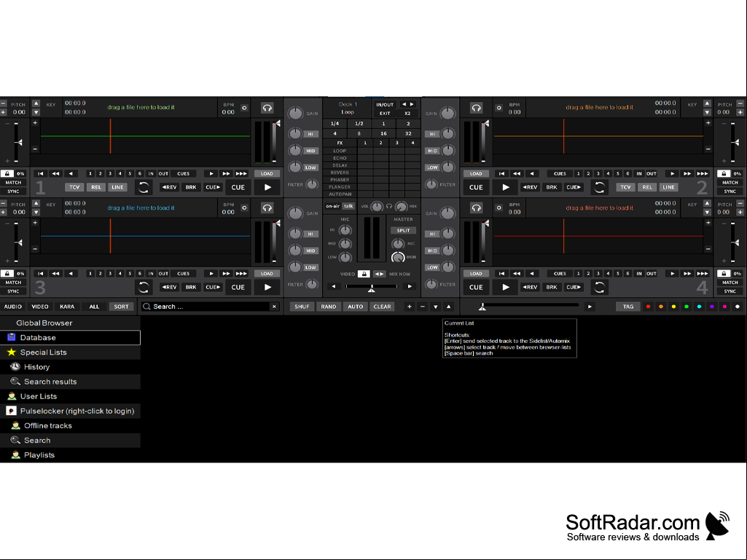This screenshot has height=560, width=747.
Task: Enable REL mode on deck 2
Action: 647,187
